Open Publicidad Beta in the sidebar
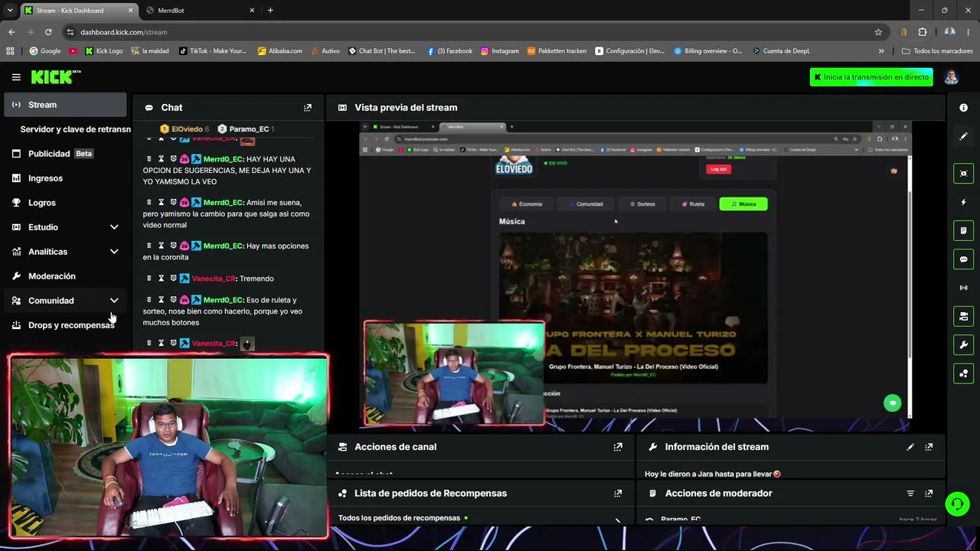 (65, 154)
